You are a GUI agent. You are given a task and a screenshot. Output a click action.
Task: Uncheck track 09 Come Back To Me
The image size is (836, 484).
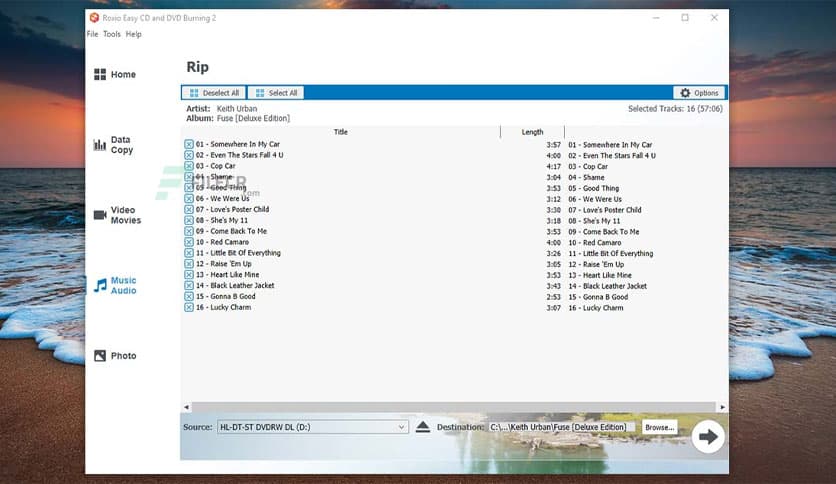pos(189,231)
